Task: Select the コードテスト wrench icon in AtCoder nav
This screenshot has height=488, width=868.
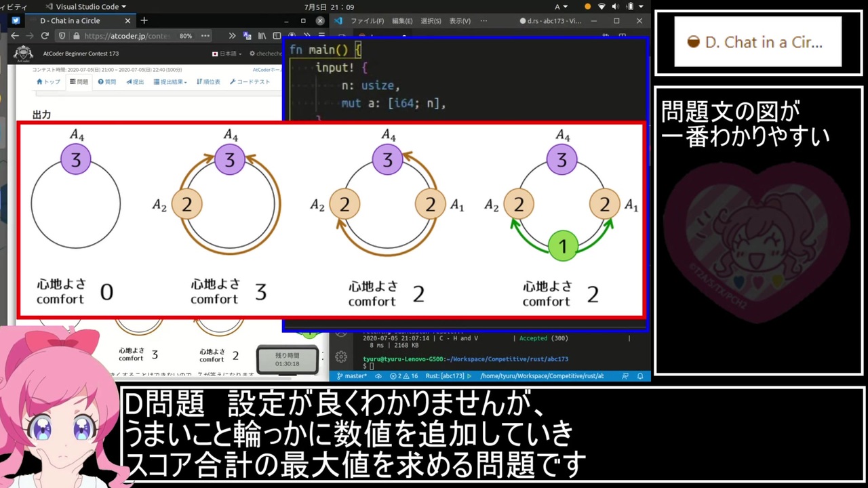Action: tap(233, 81)
